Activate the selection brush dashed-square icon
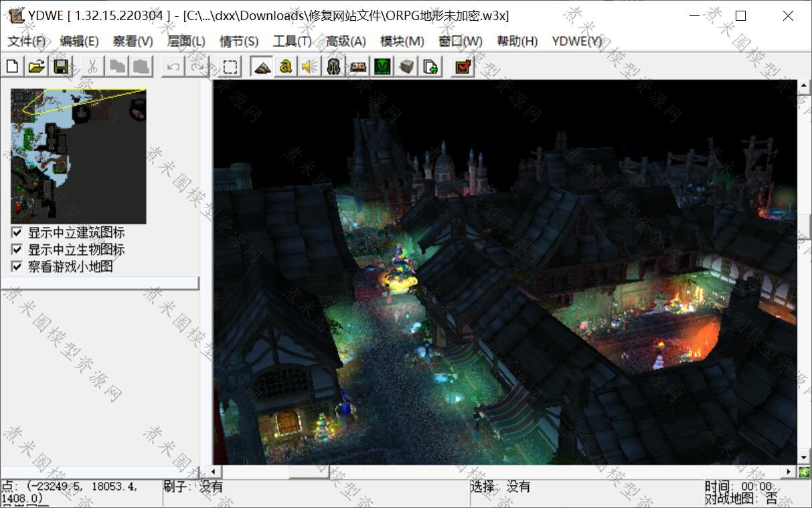812x508 pixels. pos(230,66)
